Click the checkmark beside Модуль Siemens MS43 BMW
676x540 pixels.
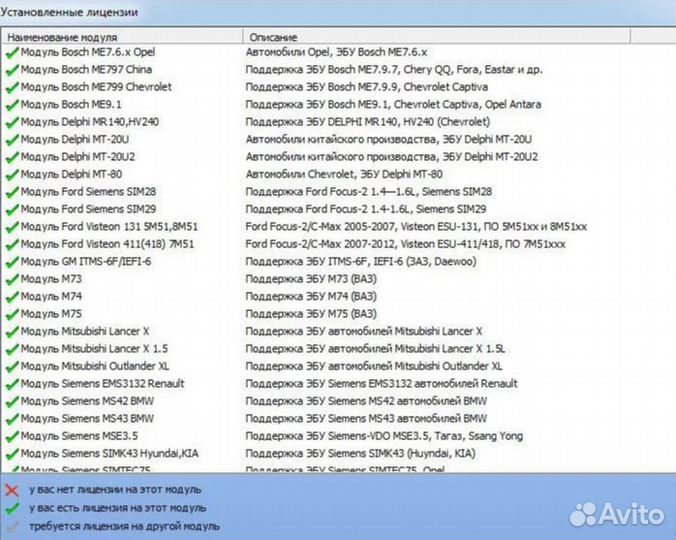pos(12,419)
